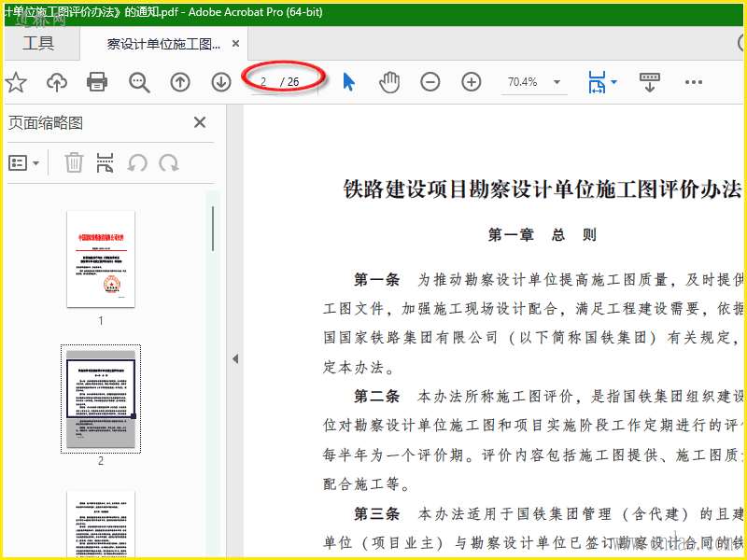Click the 第一条 article label
747x560 pixels.
[x=376, y=279]
